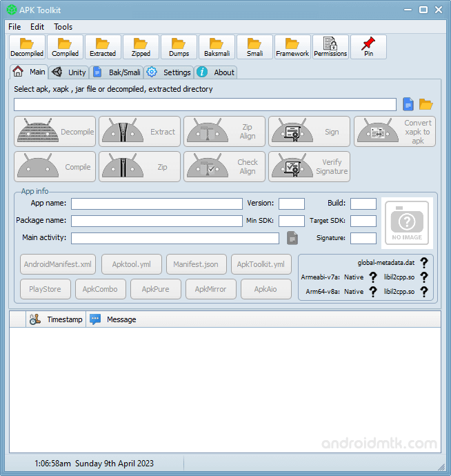Click the question mark next to global-metadata.dat

tap(424, 263)
